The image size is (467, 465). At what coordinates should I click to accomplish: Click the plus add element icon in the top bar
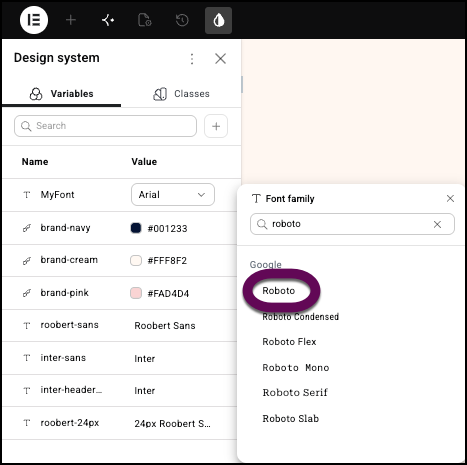click(x=71, y=20)
